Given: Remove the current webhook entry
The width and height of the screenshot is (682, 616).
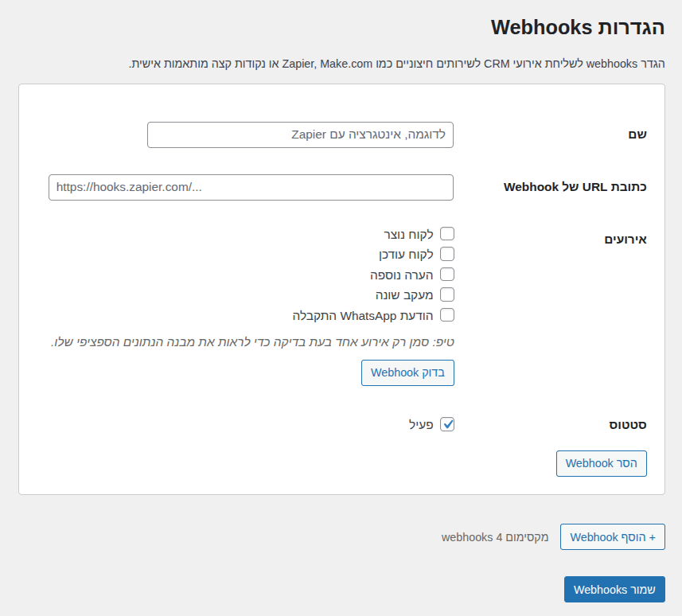Looking at the screenshot, I should click(601, 463).
